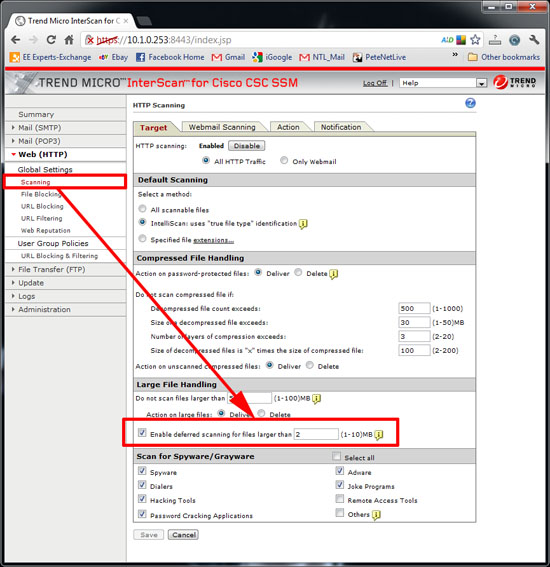Switch to Webmail Scanning tab
550x567 pixels.
pos(222,127)
